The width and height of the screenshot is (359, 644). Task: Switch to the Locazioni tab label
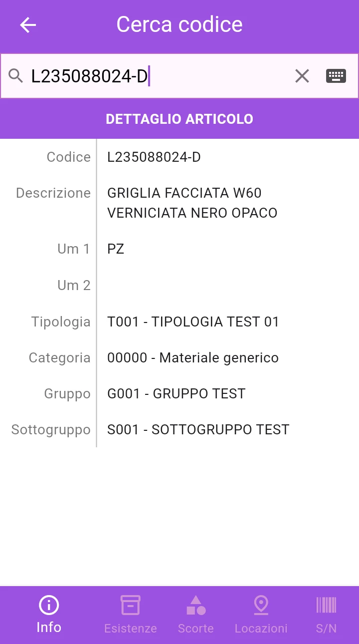click(x=261, y=629)
